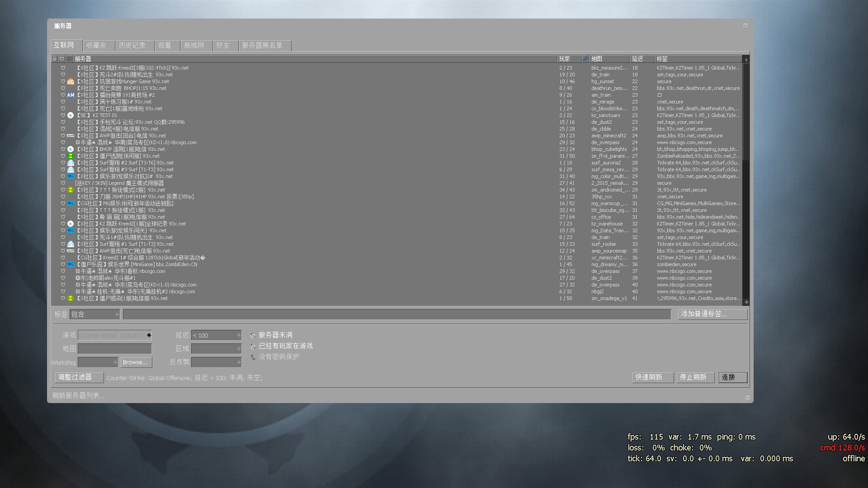
Task: Click the AM icon of 1V1 arena server
Action: [x=71, y=95]
